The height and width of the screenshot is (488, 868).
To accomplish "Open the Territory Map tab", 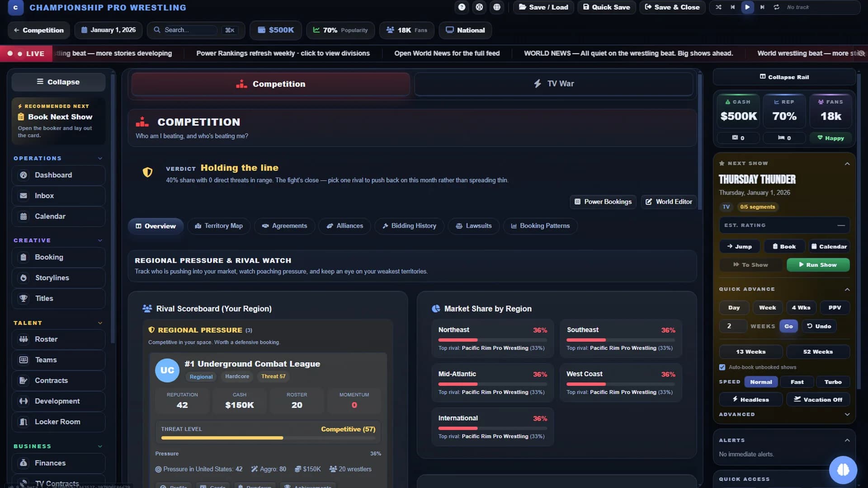I will click(219, 226).
